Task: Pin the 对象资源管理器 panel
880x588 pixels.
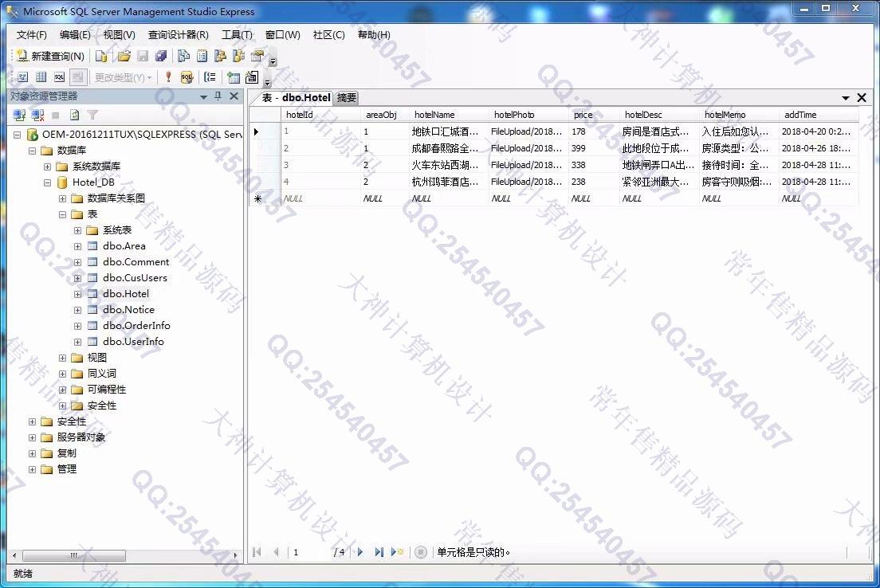Action: pos(218,96)
